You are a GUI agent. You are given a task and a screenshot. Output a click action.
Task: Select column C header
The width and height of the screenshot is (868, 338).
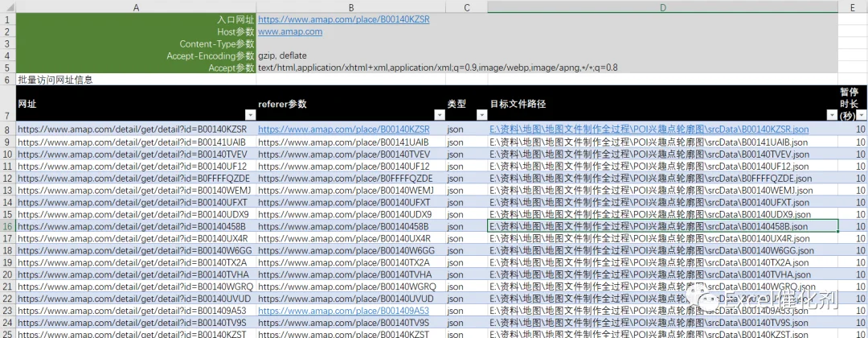pyautogui.click(x=467, y=6)
